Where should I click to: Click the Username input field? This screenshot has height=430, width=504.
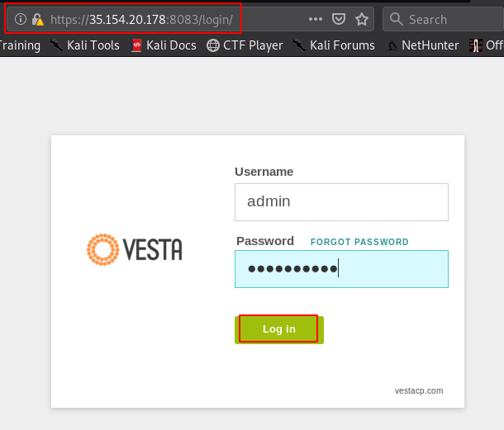coord(341,202)
